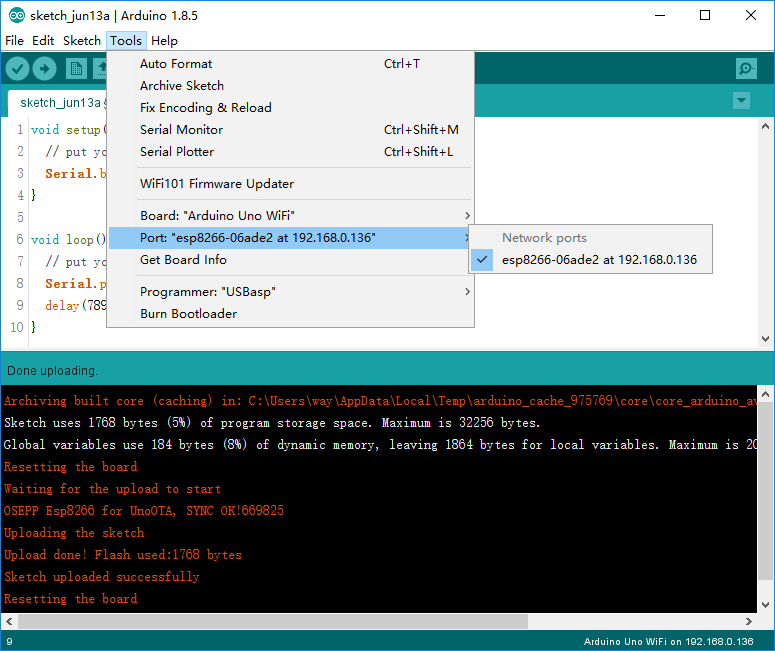Select Get Board Info
Viewport: 775px width, 651px height.
point(183,260)
